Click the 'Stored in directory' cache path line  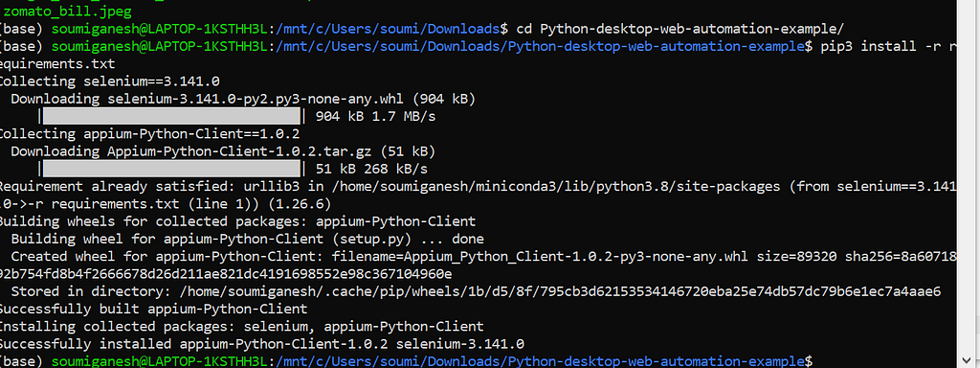point(476,291)
